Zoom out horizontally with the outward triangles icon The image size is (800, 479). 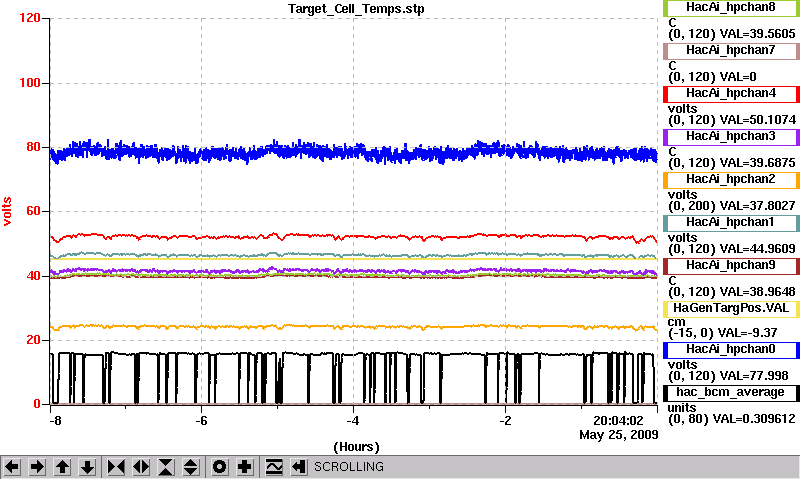(x=141, y=467)
